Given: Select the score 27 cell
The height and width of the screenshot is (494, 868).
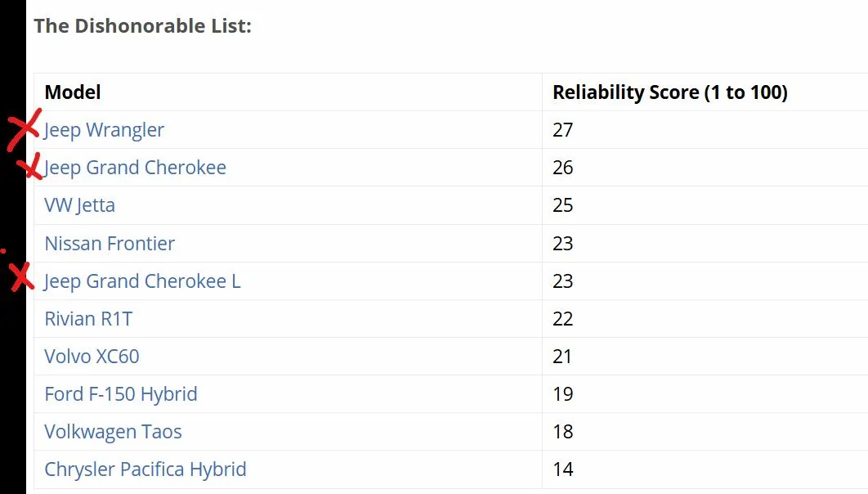Looking at the screenshot, I should click(x=705, y=129).
